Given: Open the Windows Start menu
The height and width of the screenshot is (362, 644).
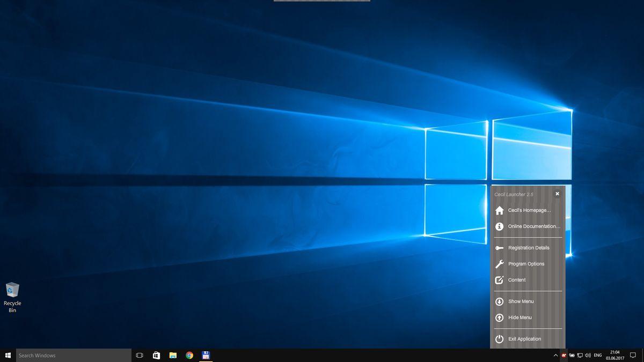Looking at the screenshot, I should [x=8, y=355].
